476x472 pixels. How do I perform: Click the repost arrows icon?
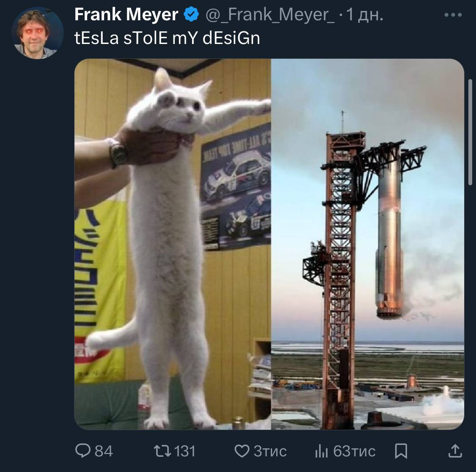point(162,451)
